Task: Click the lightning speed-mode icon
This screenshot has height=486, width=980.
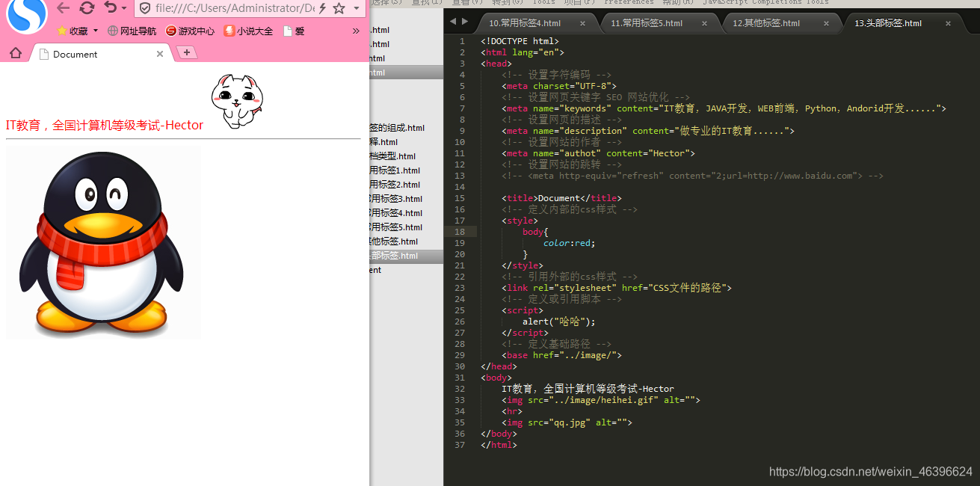Action: point(322,8)
